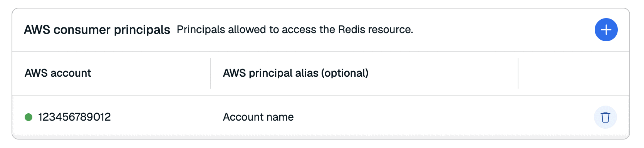Click the Redis resource description text
The width and height of the screenshot is (644, 148).
click(x=295, y=30)
